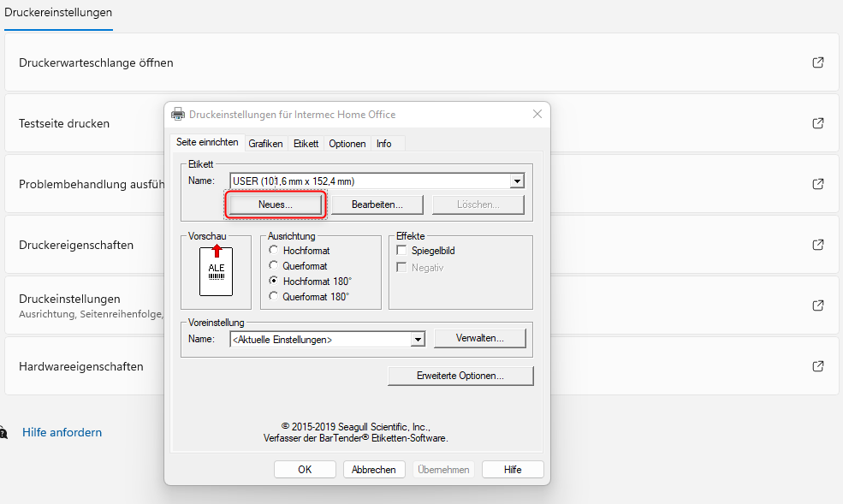The height and width of the screenshot is (504, 843).
Task: Click the Neues... button
Action: [276, 205]
